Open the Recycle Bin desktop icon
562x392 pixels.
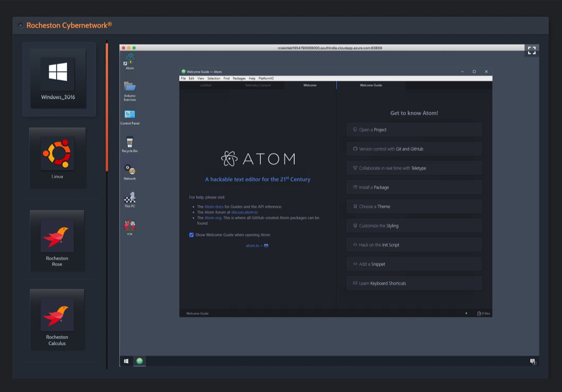coord(130,145)
